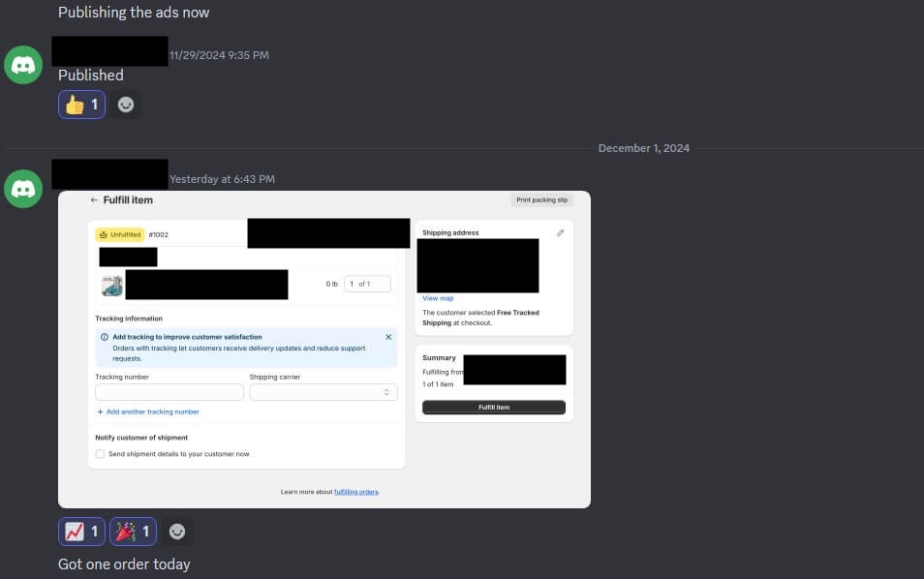The image size is (924, 579).
Task: Click the Discord avatar on the Published message
Action: tap(23, 65)
